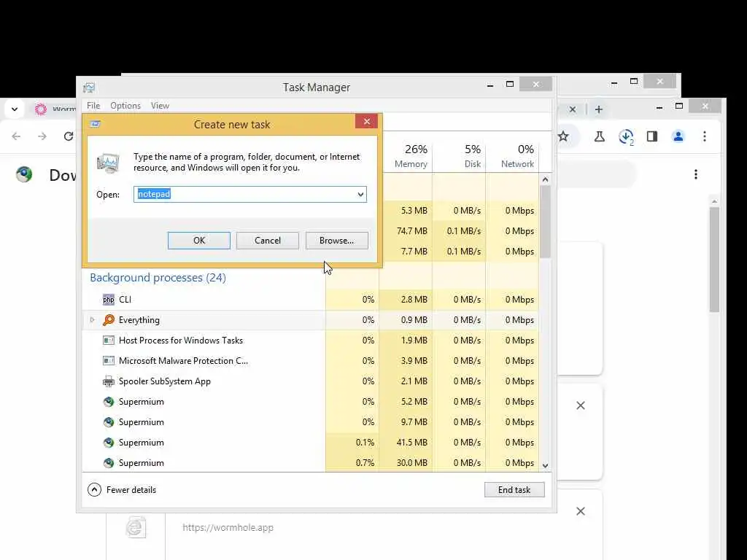Open the browser three-dot main menu

pos(705,136)
